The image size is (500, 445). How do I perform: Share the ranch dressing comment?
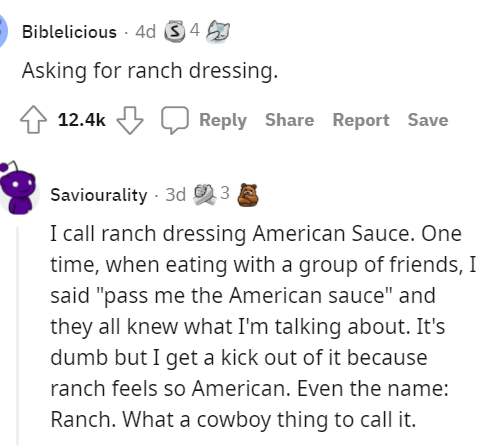(x=289, y=120)
